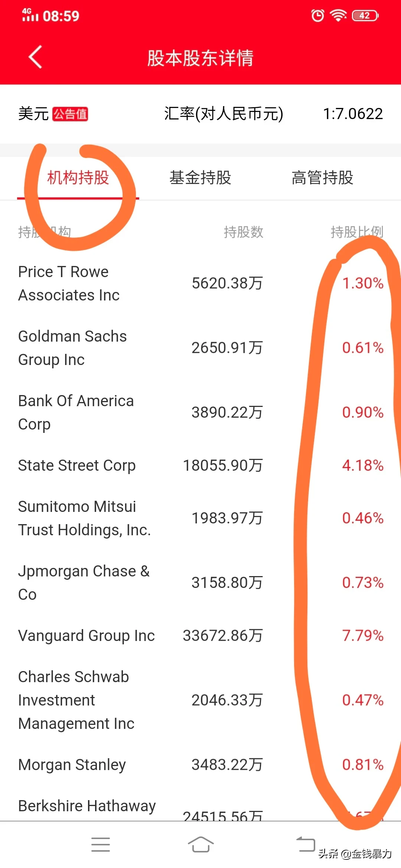
Task: Tap the battery level indicator
Action: coord(365,16)
